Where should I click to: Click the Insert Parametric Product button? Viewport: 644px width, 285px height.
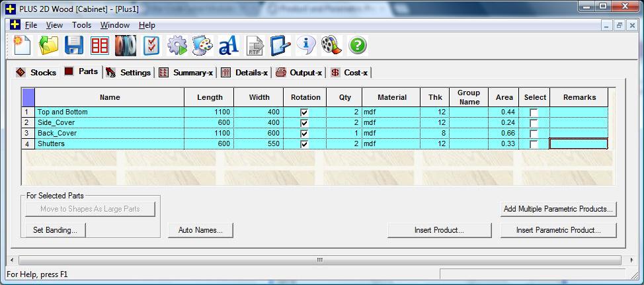(x=558, y=231)
